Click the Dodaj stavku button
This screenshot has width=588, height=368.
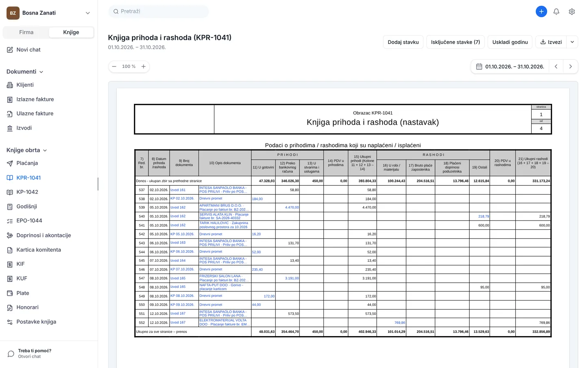click(403, 42)
